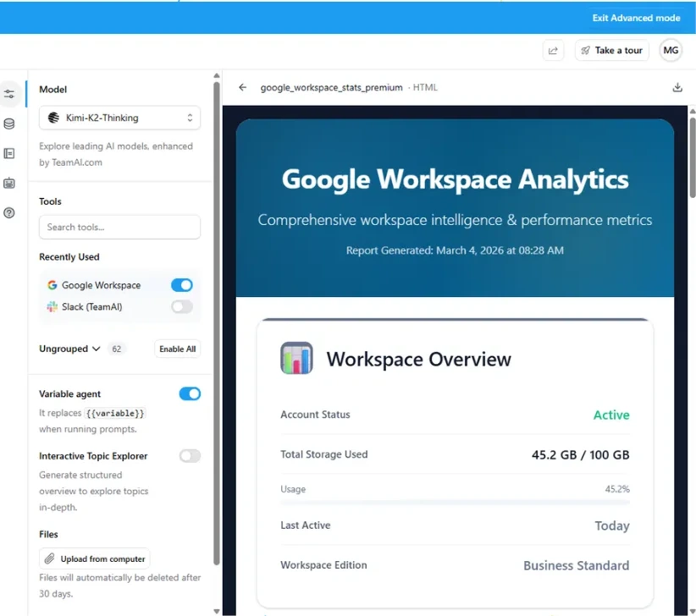This screenshot has height=616, width=696.
Task: Click the Business Standard edition value
Action: (x=576, y=565)
